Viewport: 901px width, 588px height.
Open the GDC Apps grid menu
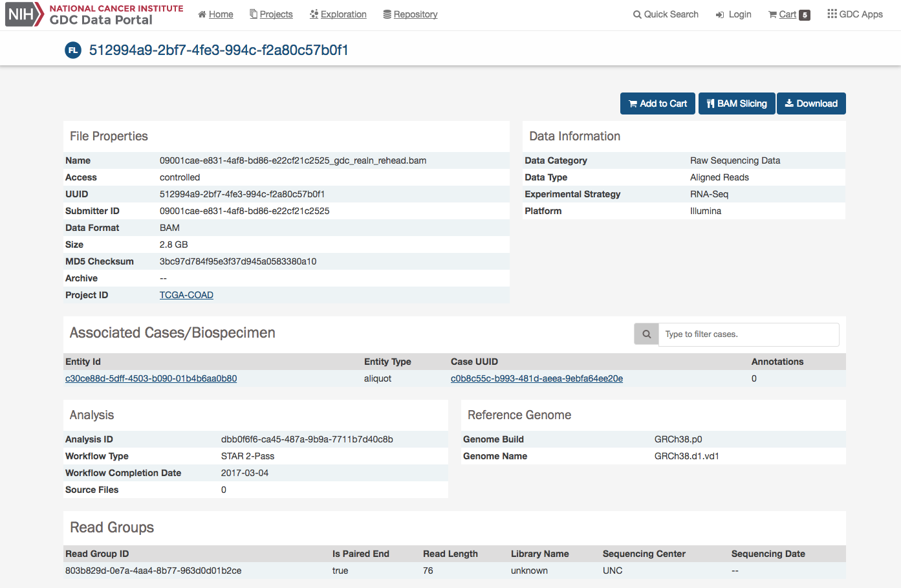(x=854, y=14)
